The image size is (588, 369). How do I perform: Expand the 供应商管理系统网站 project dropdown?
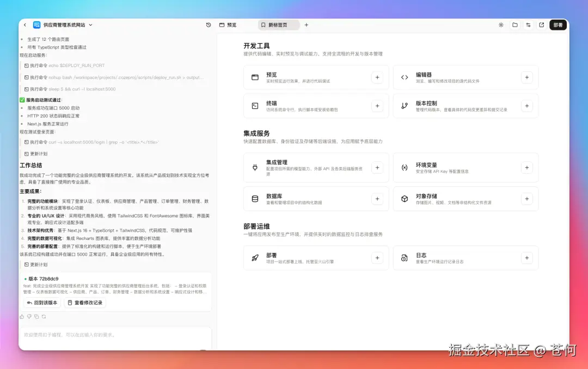90,25
